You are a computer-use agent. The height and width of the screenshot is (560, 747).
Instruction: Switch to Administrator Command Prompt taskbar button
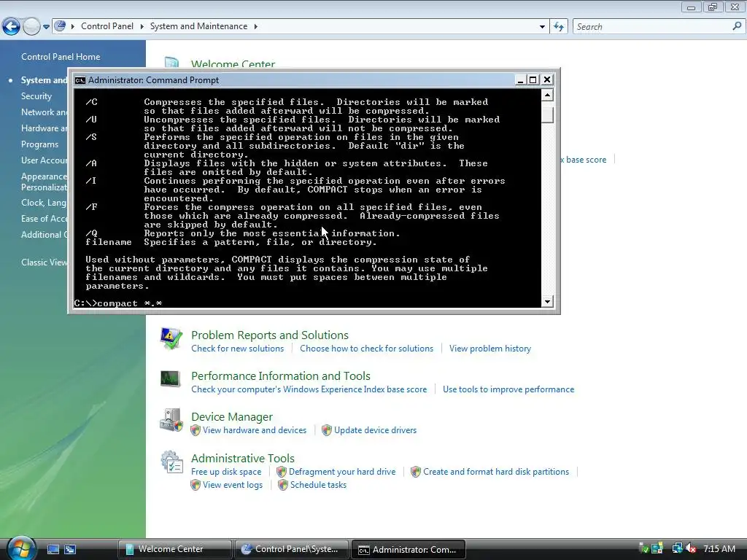pos(408,550)
